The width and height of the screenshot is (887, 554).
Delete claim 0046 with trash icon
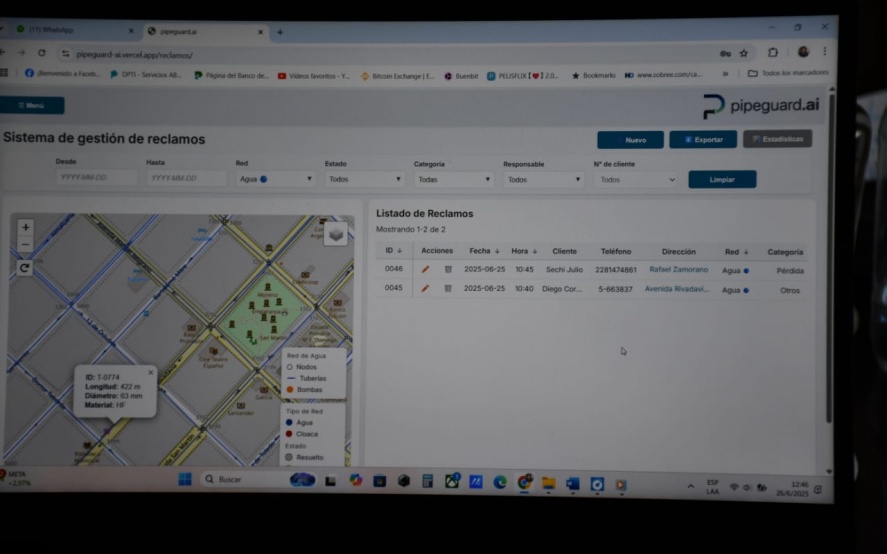point(448,270)
